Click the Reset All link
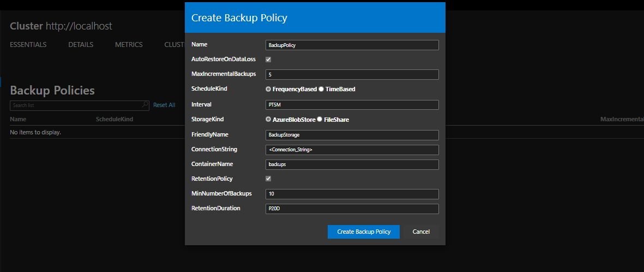644x272 pixels. [x=164, y=105]
